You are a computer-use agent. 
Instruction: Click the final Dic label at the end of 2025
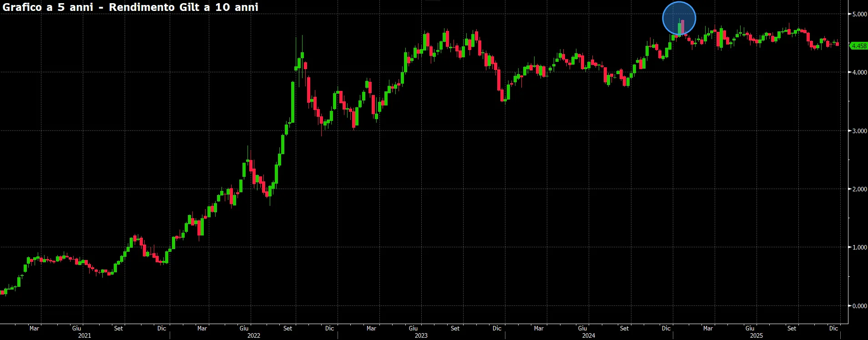833,328
